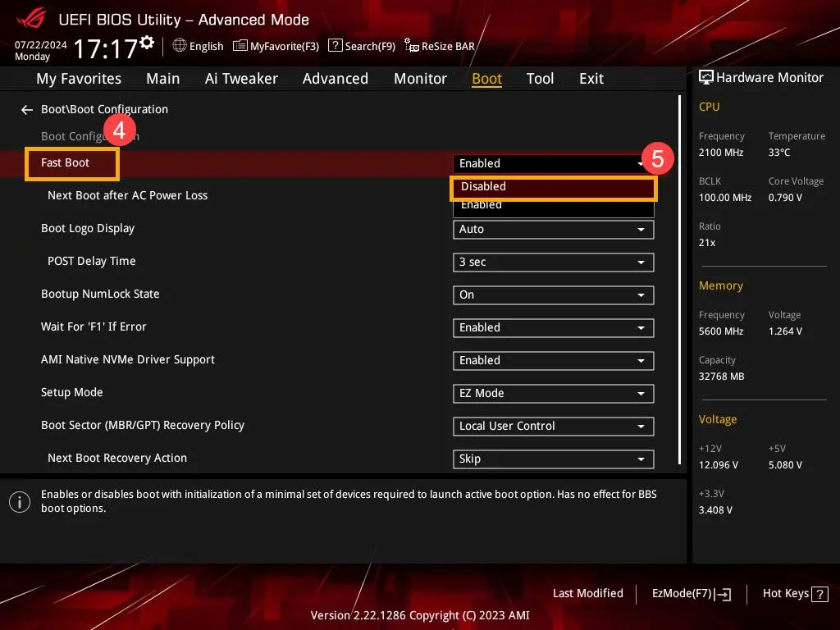Open the Setup Mode dropdown
The width and height of the screenshot is (840, 630).
pos(554,394)
